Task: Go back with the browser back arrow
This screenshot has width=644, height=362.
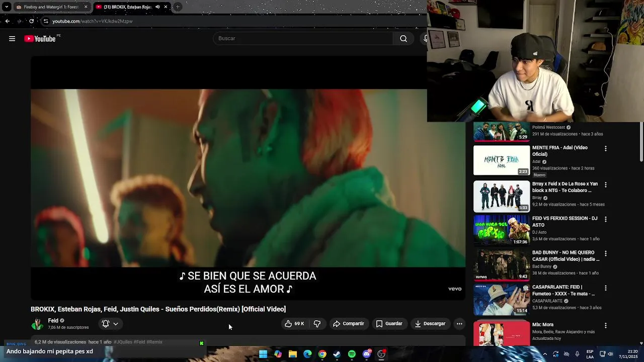Action: 7,21
